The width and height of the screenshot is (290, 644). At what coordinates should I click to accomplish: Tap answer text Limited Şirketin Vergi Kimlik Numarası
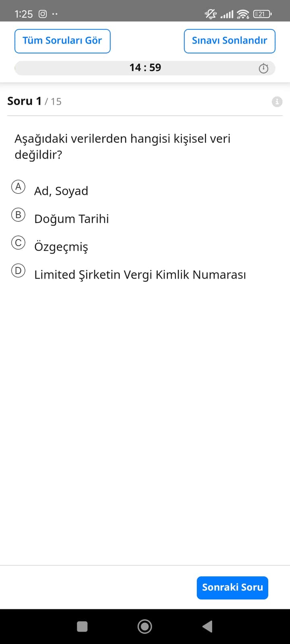140,275
